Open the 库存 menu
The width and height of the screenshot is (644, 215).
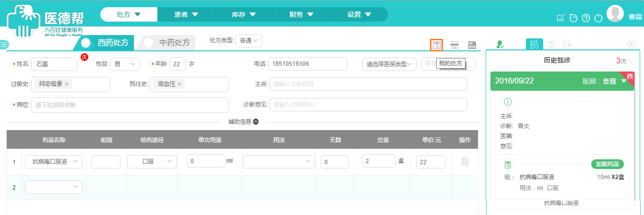[244, 14]
